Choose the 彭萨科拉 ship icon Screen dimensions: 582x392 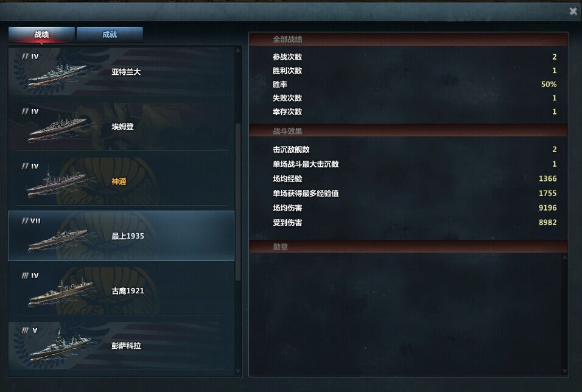[60, 347]
